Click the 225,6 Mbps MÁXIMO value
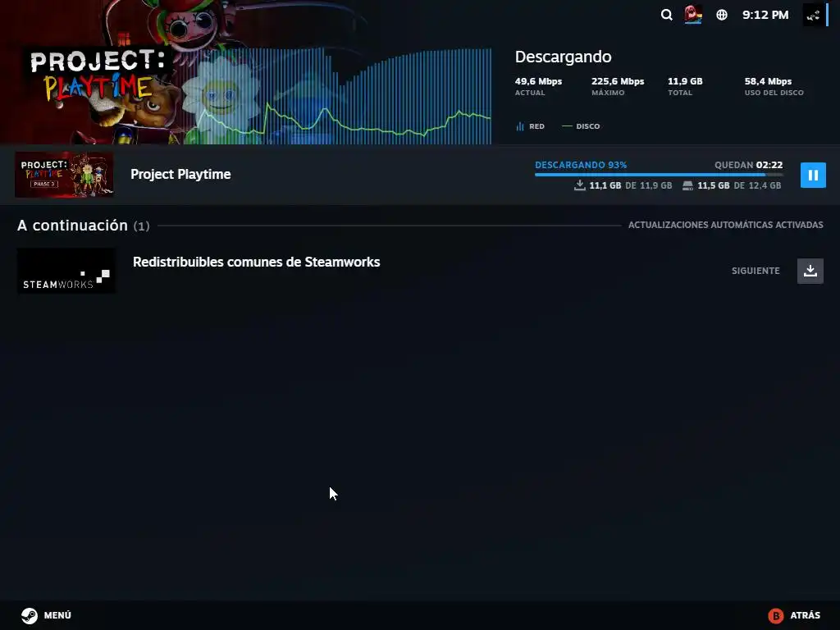This screenshot has height=630, width=840. 618,81
